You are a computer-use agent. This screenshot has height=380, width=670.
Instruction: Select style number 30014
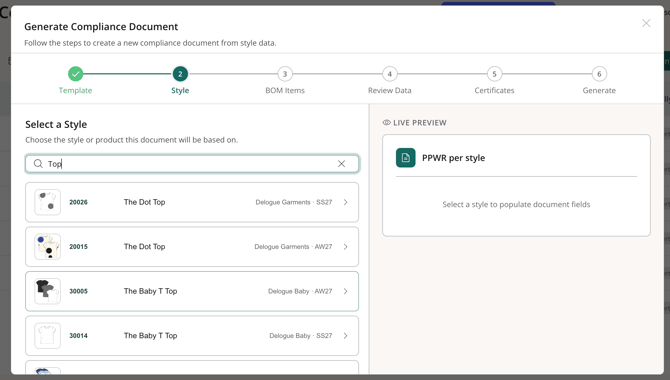pyautogui.click(x=79, y=336)
